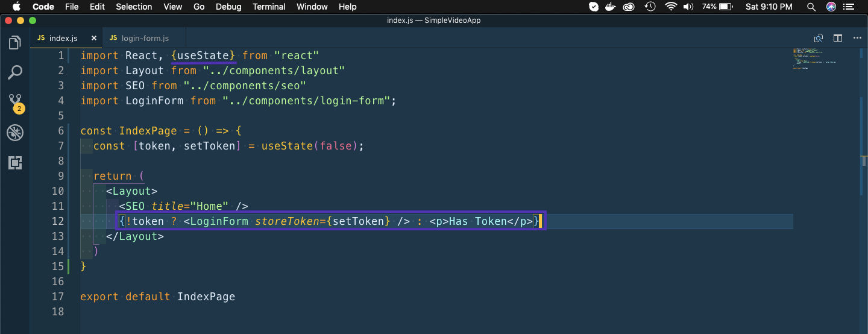Open the View menu
Screen dimensions: 868x334
pyautogui.click(x=173, y=7)
